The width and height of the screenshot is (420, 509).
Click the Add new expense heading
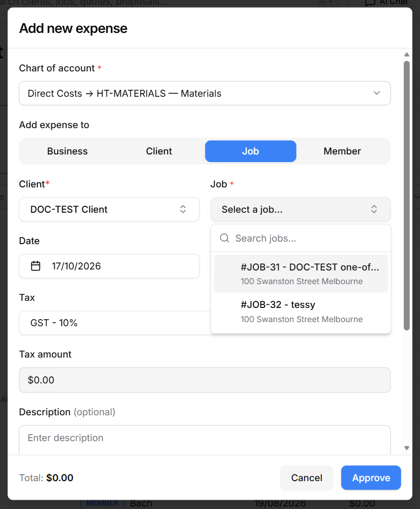(73, 28)
